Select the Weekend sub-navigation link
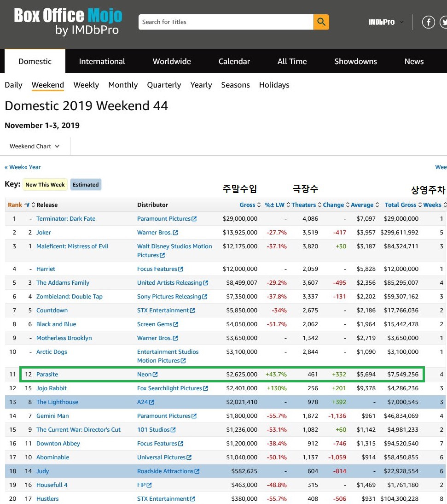The image size is (447, 504). [x=47, y=85]
